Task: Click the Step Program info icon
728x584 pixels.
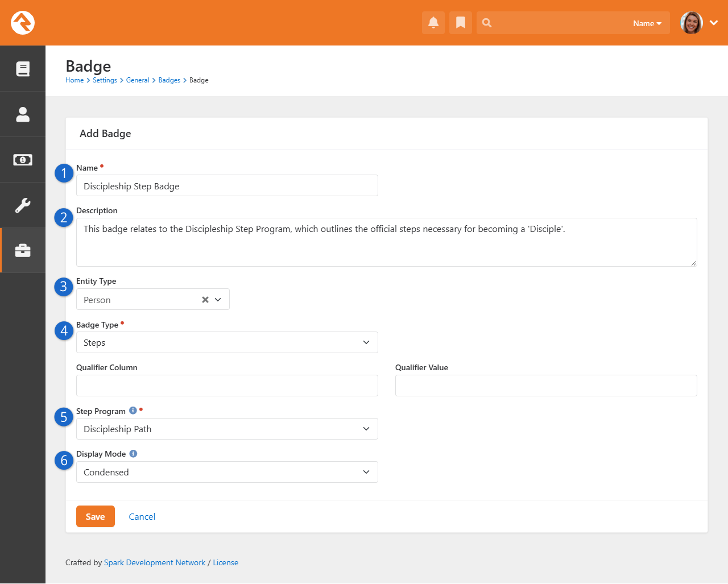Action: tap(133, 411)
